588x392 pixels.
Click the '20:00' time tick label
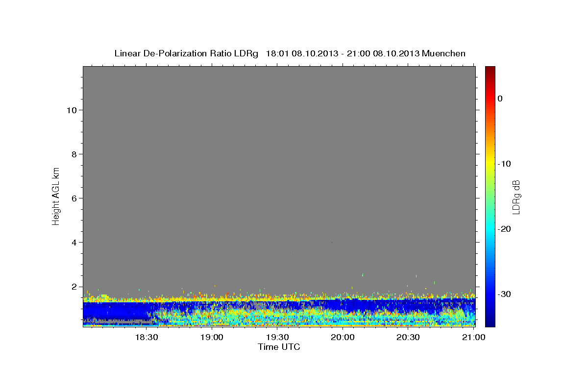(343, 337)
